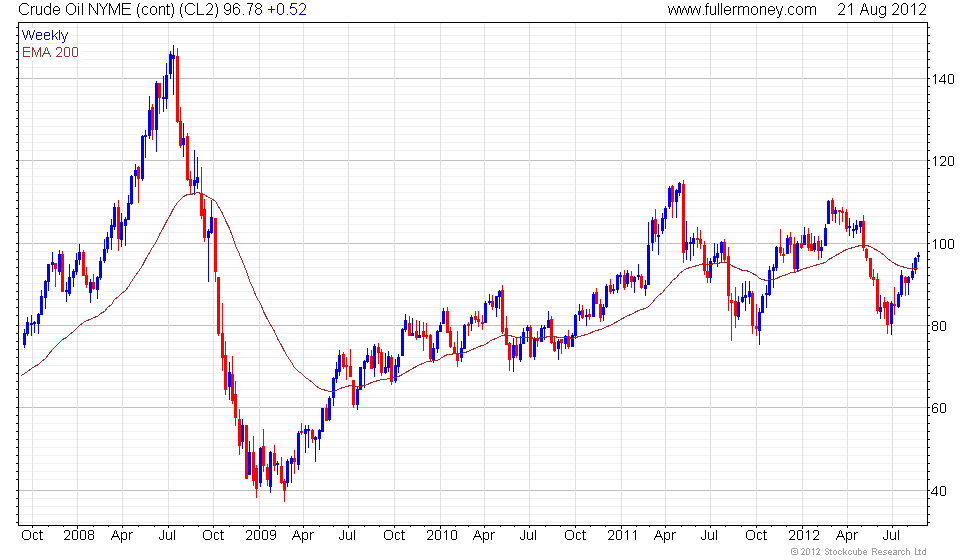Viewport: 980px width, 560px height.
Task: Click the chart date '21 Aug 2012'
Action: pos(882,9)
